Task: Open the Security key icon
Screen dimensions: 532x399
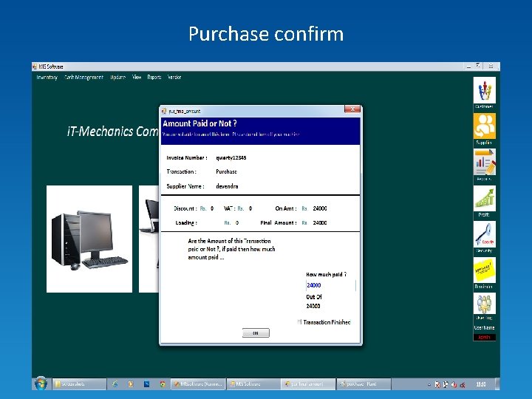Action: [x=485, y=234]
